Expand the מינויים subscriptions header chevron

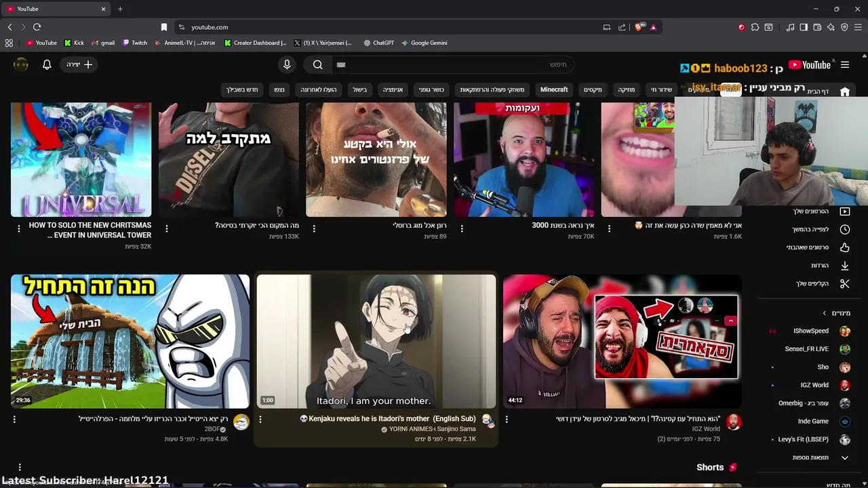point(825,313)
